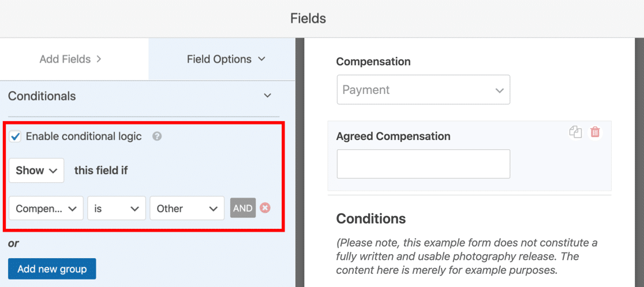
Task: Switch to the Add Fields tab
Action: [70, 59]
